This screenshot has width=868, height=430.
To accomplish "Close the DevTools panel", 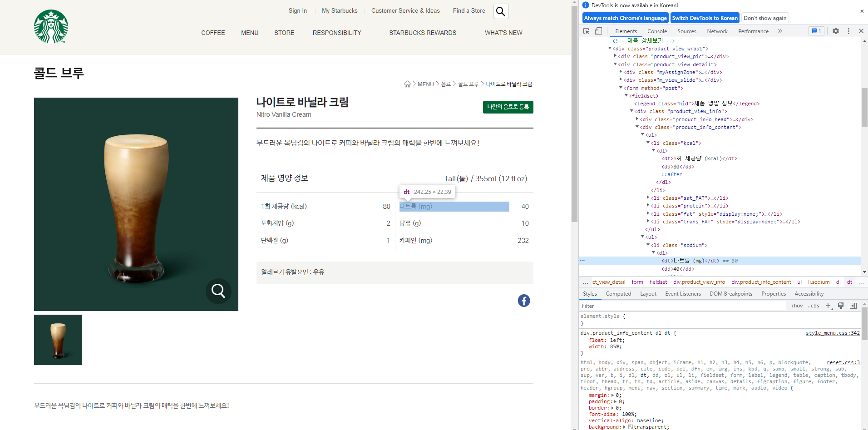I will 861,31.
